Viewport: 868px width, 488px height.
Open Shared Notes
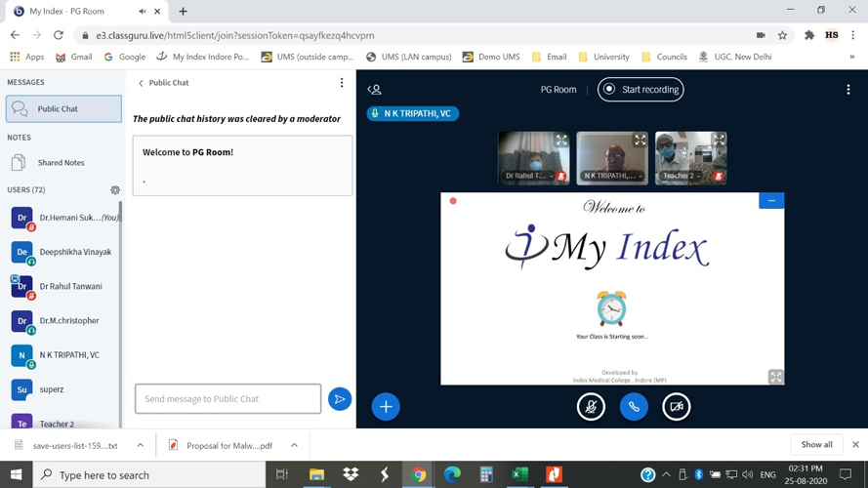pos(63,163)
